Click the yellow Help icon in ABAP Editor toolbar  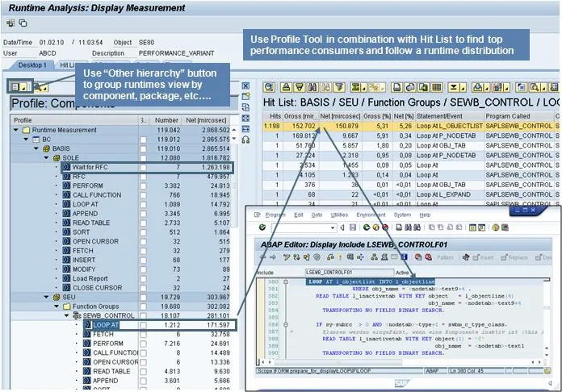click(496, 227)
